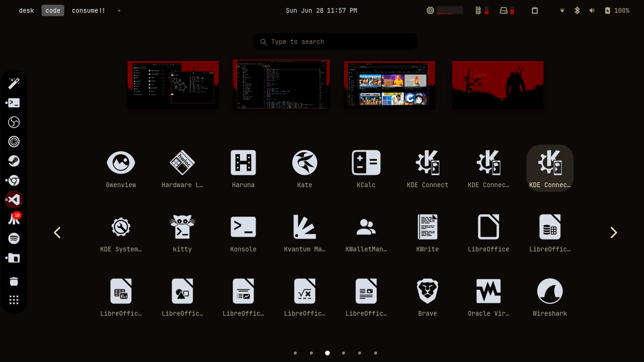Open LibreOffice Start Center with blank page icon

(488, 233)
